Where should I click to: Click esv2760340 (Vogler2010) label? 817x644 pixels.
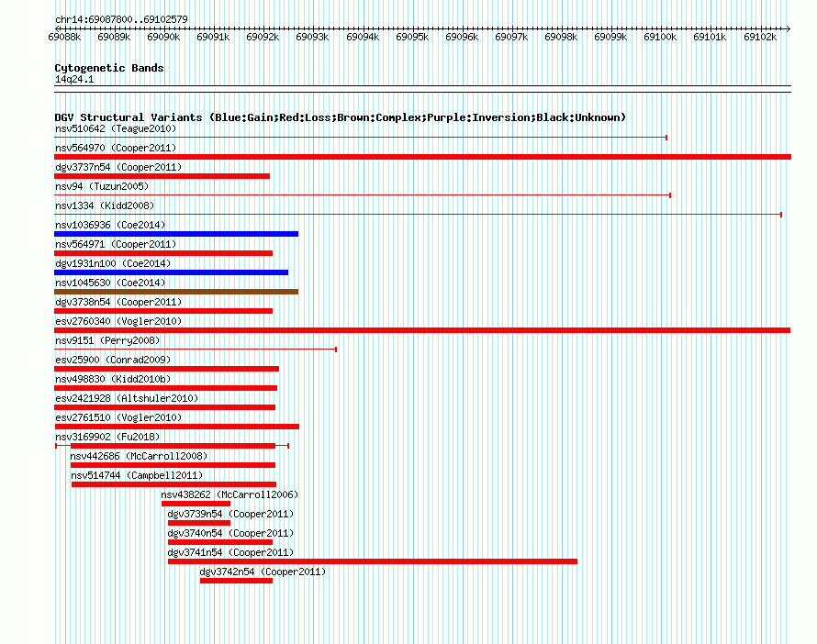118,321
